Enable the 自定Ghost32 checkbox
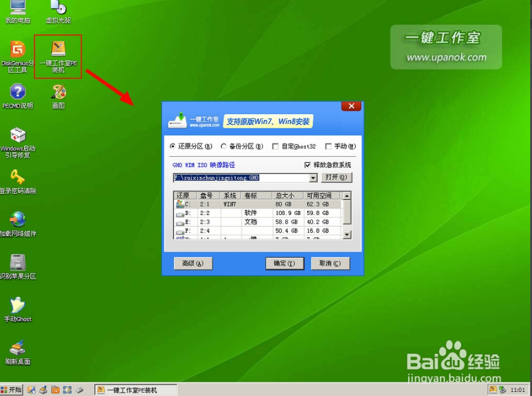The width and height of the screenshot is (532, 396). (x=275, y=146)
